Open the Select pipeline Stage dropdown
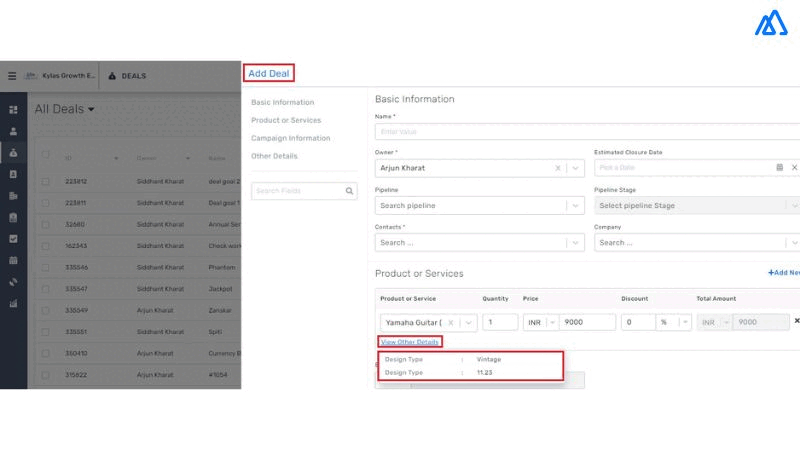This screenshot has height=450, width=800. 794,206
